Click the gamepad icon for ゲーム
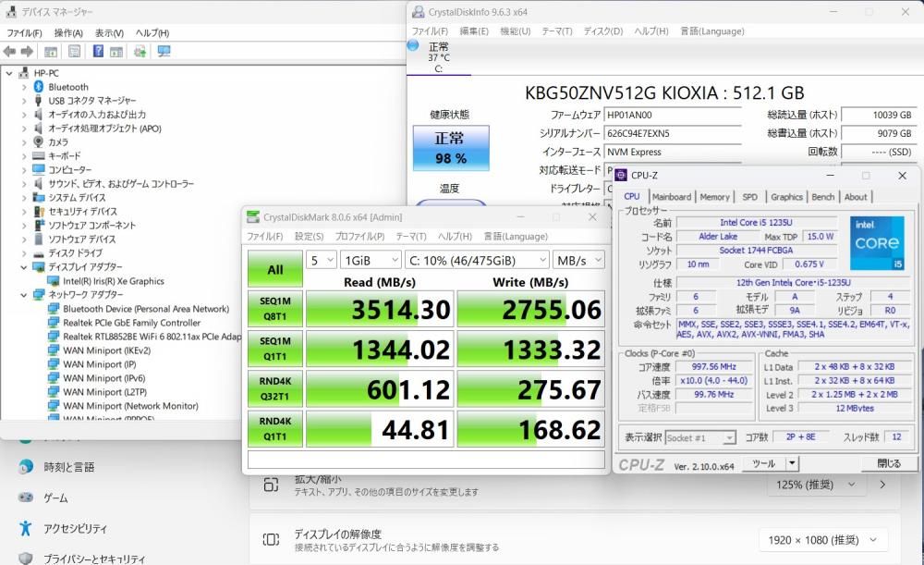 pos(26,497)
